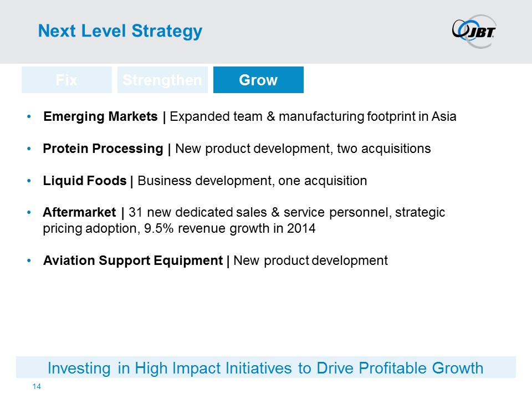Image resolution: width=532 pixels, height=399 pixels.
Task: Click the text about manufacturing footprint in Asia
Action: (x=313, y=117)
